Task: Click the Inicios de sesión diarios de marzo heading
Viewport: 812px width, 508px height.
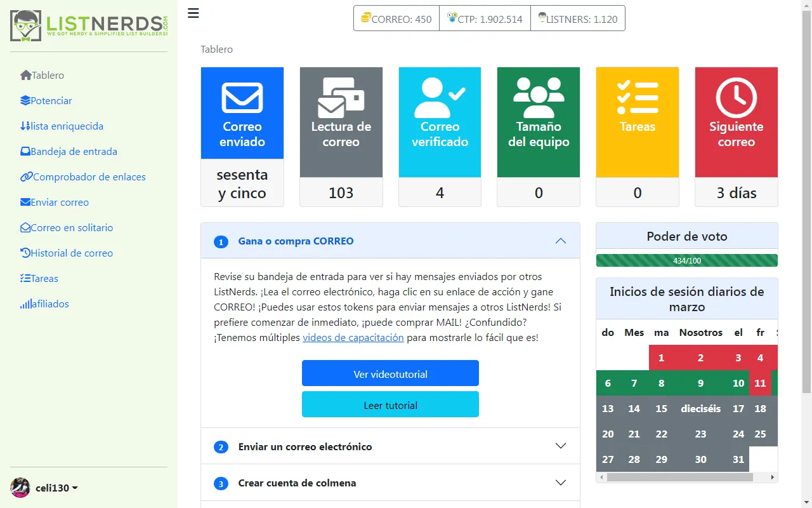Action: (687, 298)
